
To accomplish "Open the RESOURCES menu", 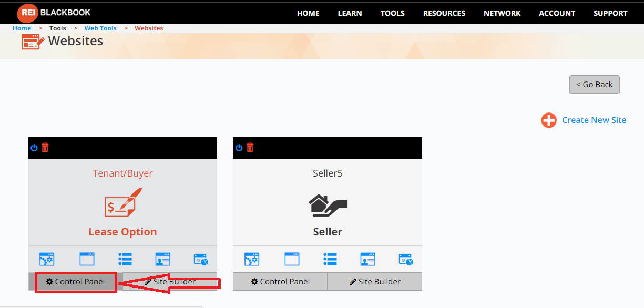I will tap(444, 13).
